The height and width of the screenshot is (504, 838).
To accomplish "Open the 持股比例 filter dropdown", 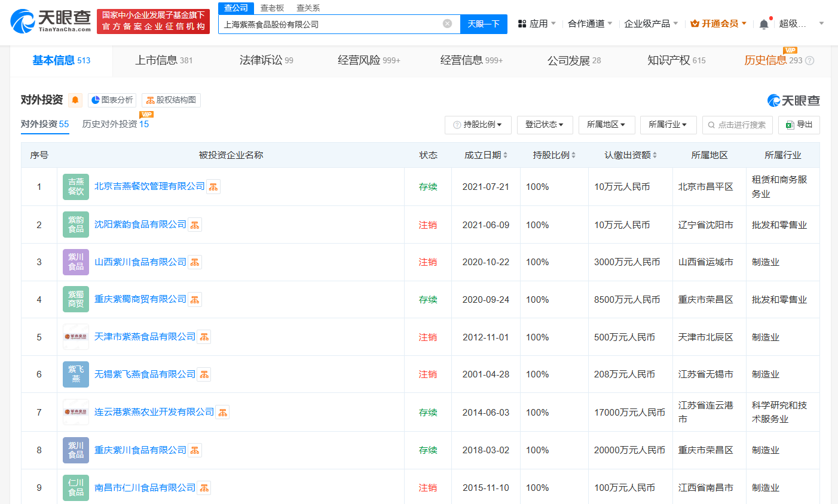I will (x=478, y=125).
